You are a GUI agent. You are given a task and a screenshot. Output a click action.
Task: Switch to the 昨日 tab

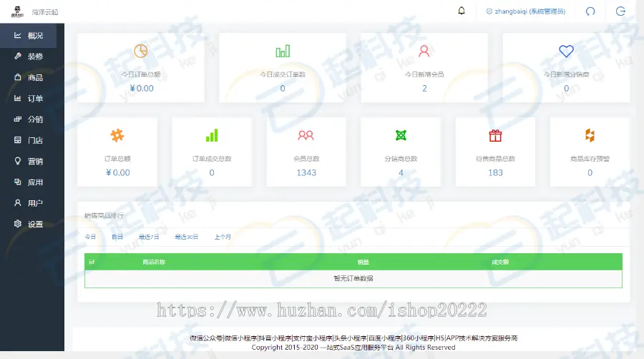(117, 237)
